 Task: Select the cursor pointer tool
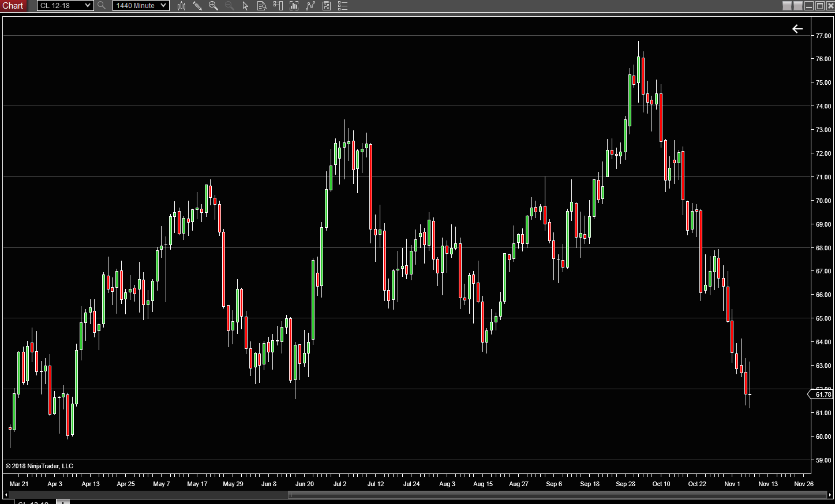coord(245,6)
